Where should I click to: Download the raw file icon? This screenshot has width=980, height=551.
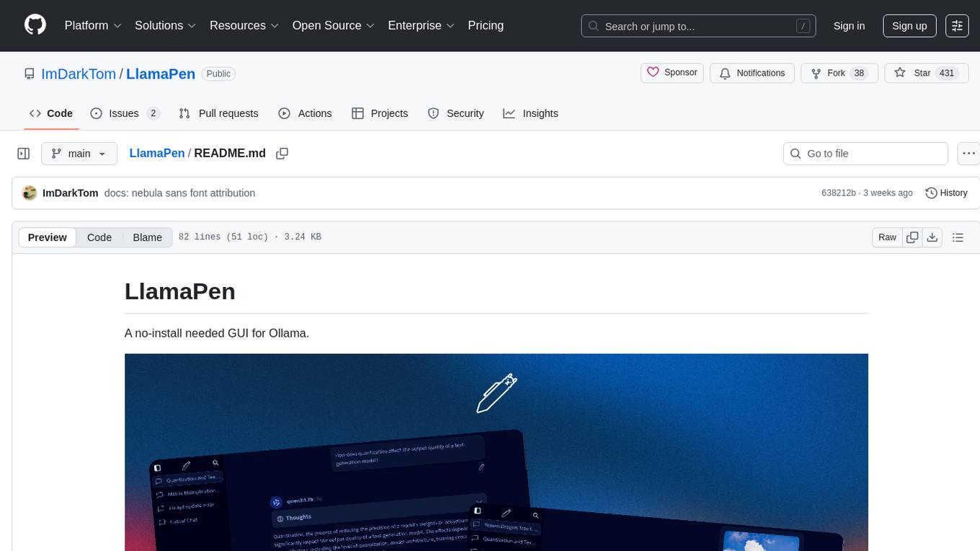[x=932, y=237]
